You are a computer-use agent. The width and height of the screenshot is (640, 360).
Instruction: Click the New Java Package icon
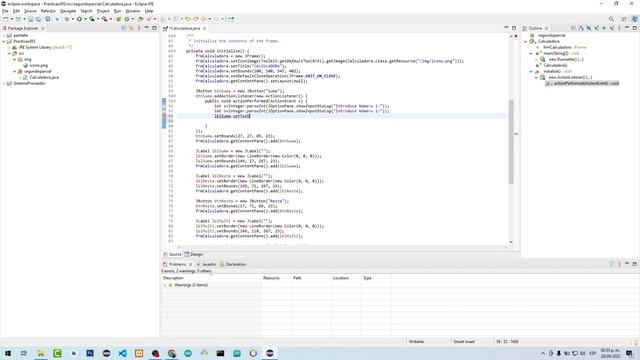118,19
